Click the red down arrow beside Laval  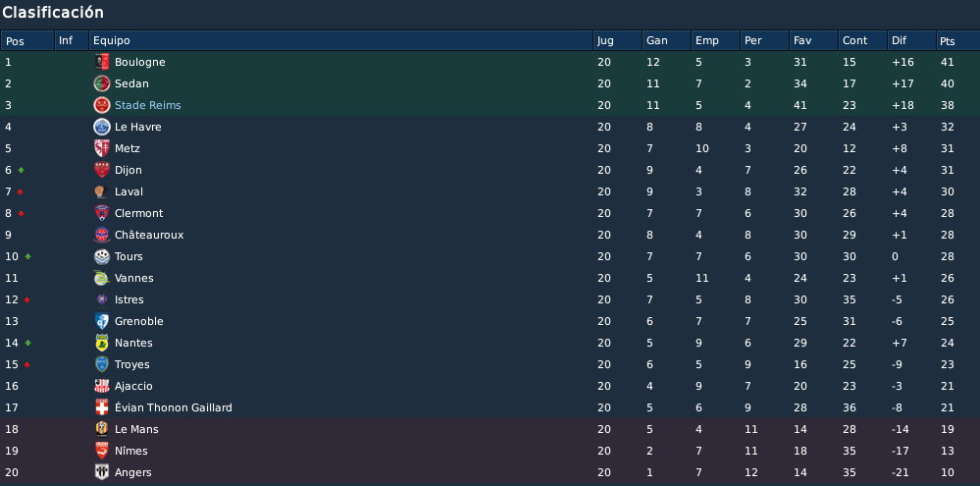(21, 192)
